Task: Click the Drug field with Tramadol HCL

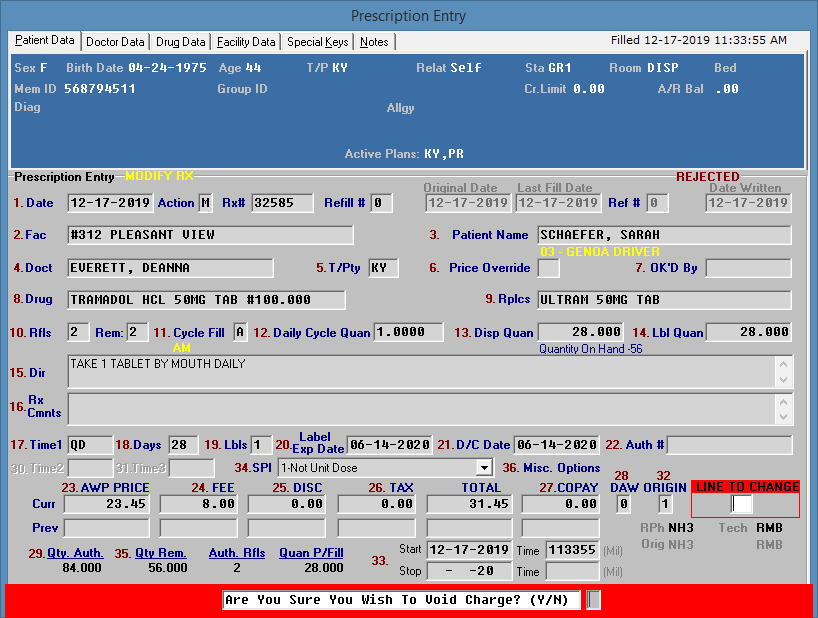Action: 206,300
